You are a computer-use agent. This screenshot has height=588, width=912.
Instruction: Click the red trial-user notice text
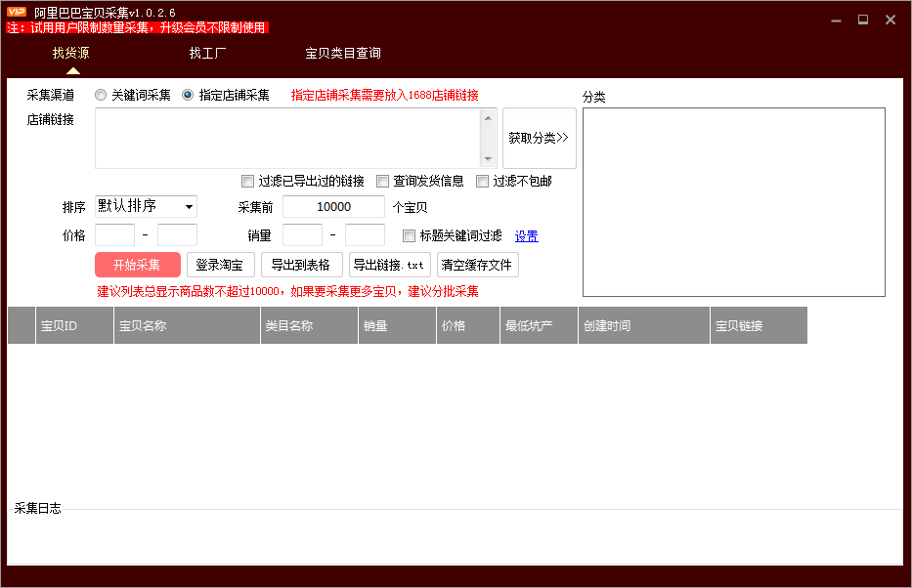tap(137, 28)
